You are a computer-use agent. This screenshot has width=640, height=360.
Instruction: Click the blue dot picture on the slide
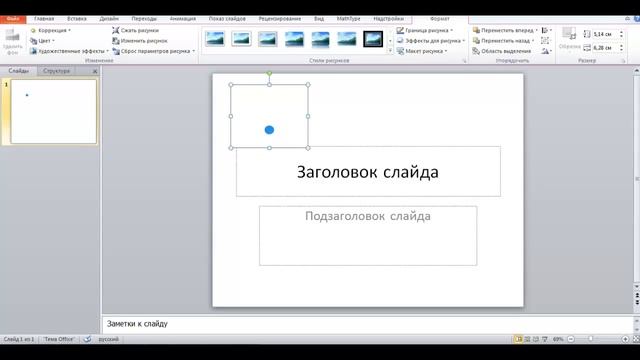[x=269, y=130]
